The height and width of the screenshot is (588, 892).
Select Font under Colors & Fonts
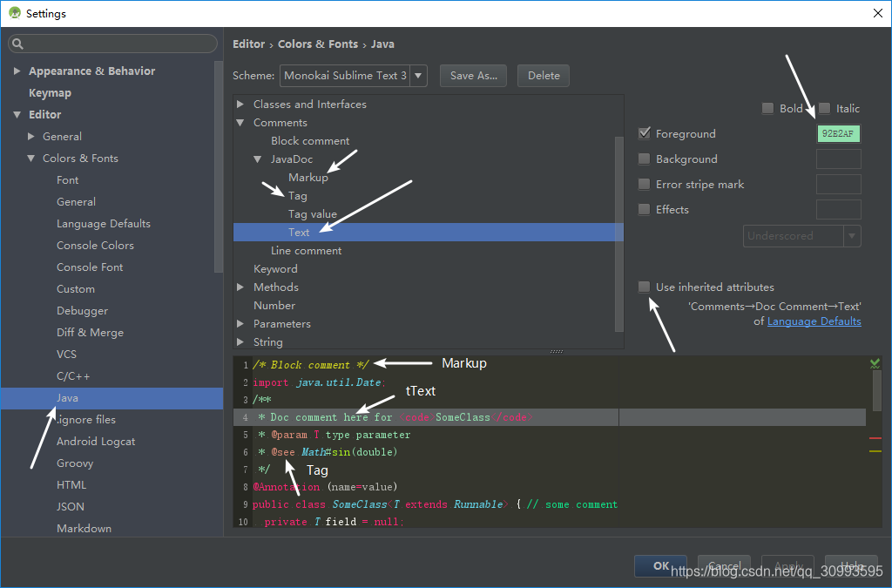click(x=67, y=179)
